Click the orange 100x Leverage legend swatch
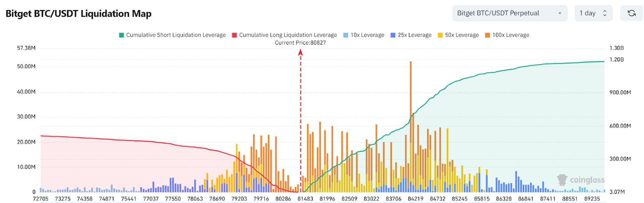 pyautogui.click(x=487, y=35)
